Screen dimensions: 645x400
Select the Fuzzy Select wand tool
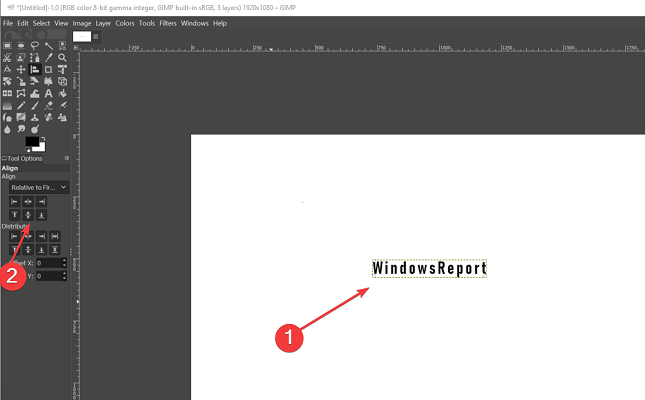(49, 46)
